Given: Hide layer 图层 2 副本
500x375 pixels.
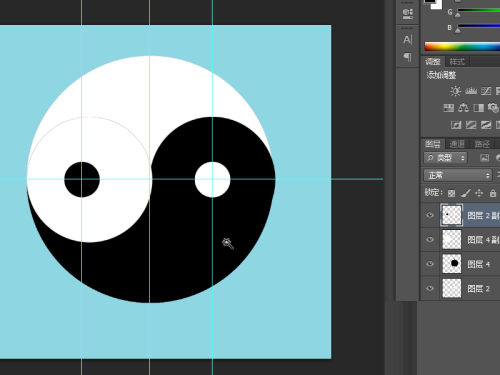Looking at the screenshot, I should (x=430, y=215).
